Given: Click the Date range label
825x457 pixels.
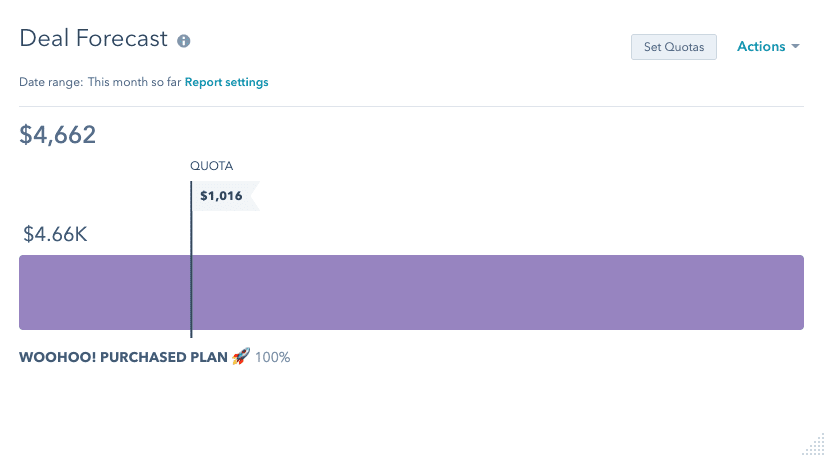Looking at the screenshot, I should coord(51,82).
